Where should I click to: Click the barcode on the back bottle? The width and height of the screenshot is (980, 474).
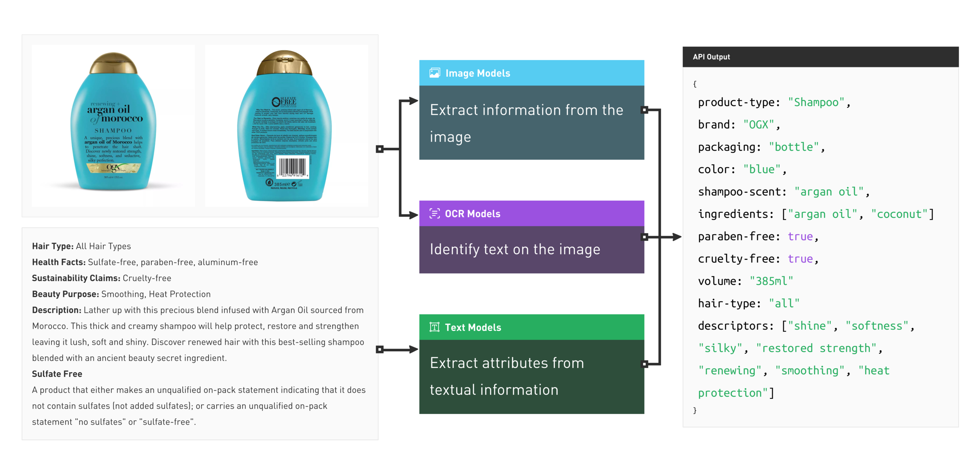click(x=292, y=168)
